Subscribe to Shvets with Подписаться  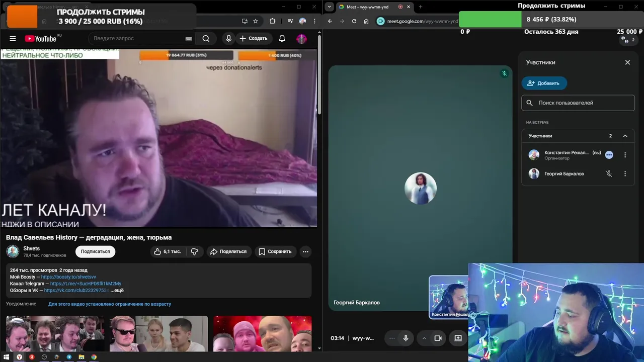[x=95, y=251]
